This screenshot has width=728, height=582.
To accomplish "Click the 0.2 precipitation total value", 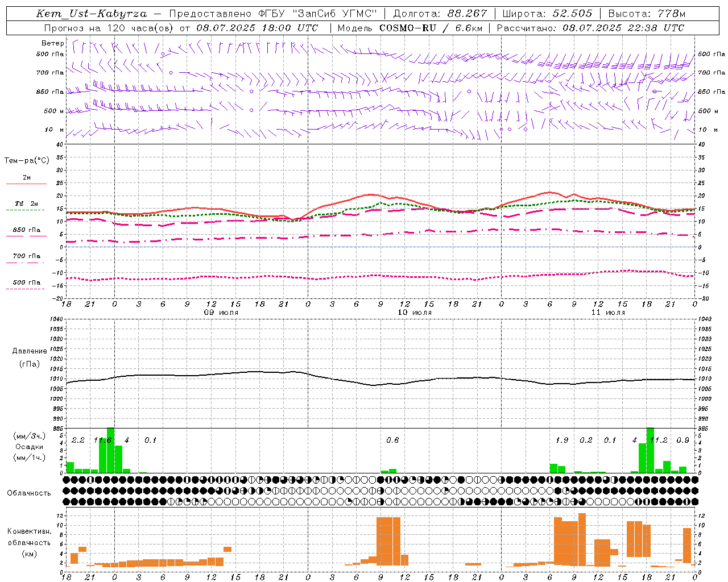I will (586, 440).
